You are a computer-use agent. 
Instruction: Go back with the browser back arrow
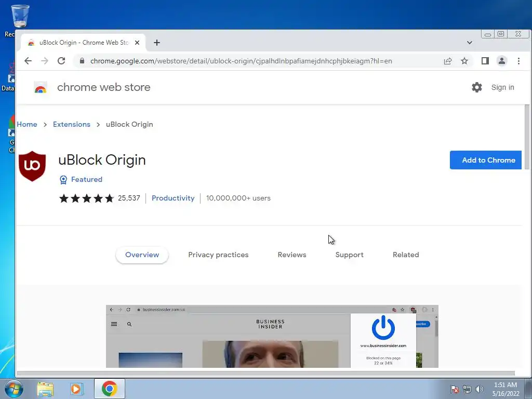click(x=28, y=61)
